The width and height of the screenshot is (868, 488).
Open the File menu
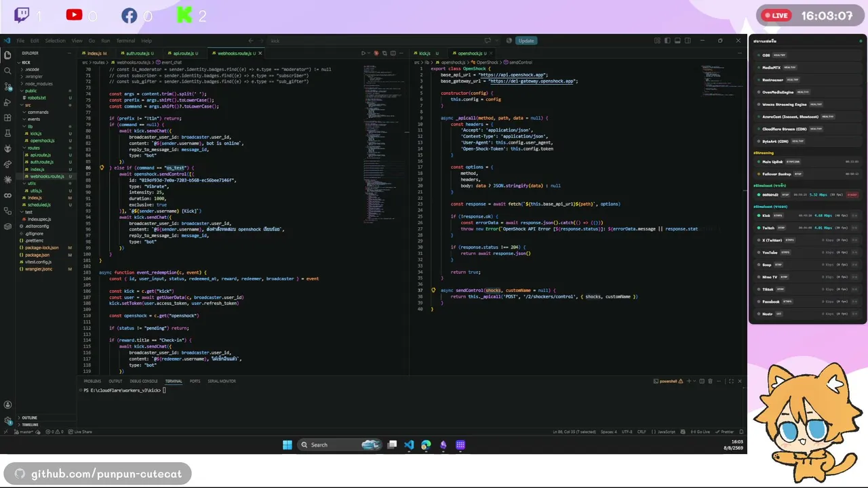20,41
